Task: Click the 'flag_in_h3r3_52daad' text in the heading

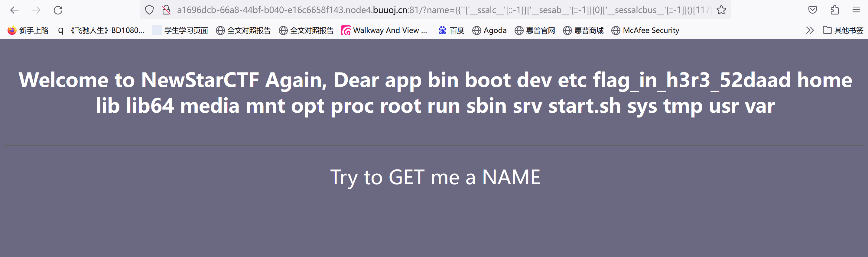Action: (692, 80)
